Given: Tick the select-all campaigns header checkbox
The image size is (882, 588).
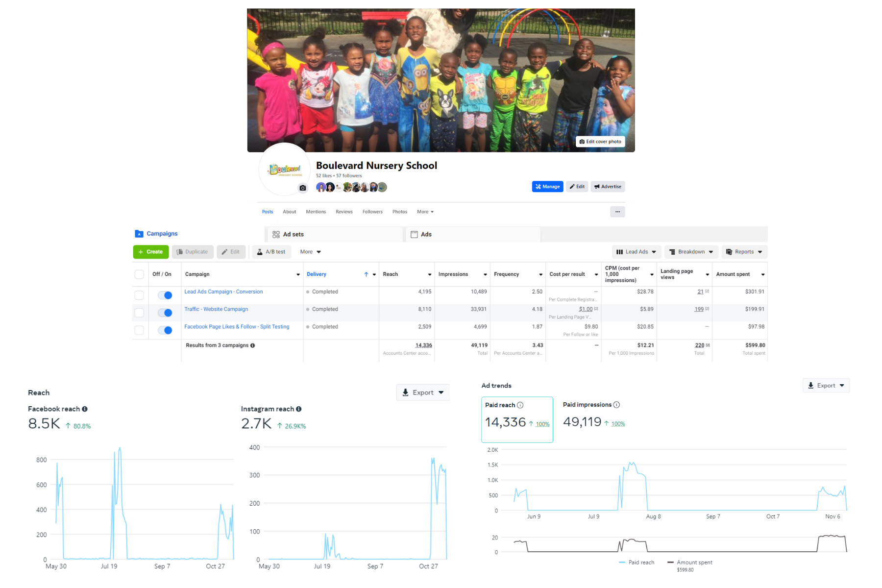Looking at the screenshot, I should (x=139, y=274).
